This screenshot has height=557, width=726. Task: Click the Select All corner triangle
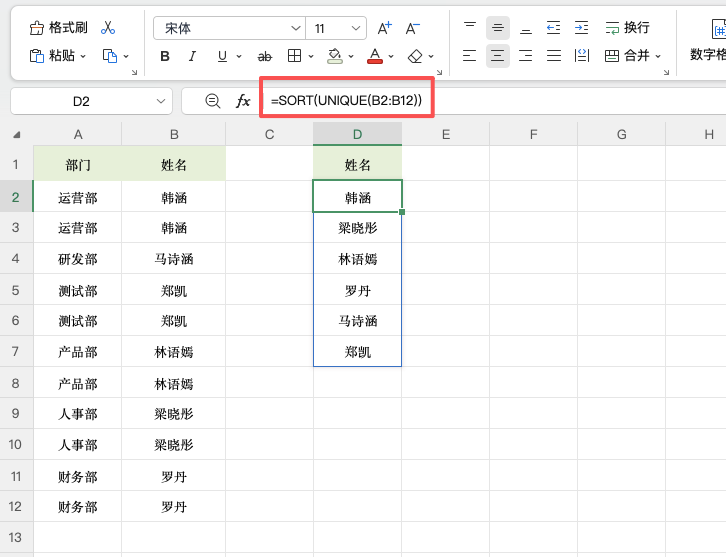point(17,135)
